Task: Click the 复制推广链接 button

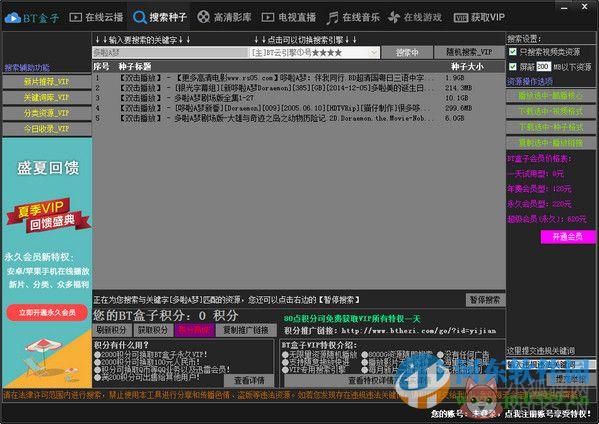Action: (x=246, y=330)
